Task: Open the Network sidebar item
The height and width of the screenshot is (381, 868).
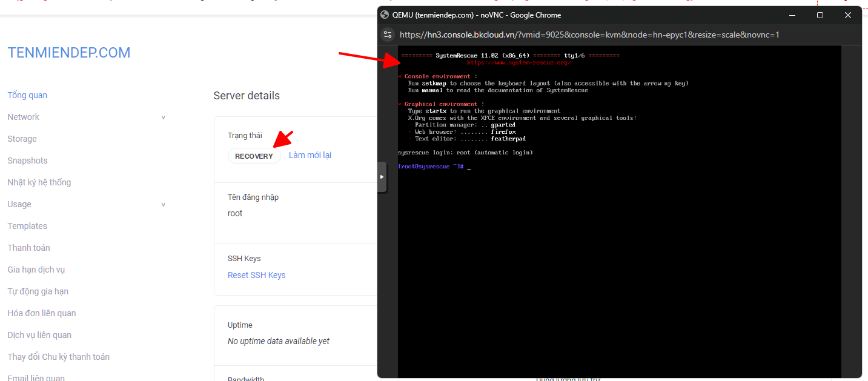Action: click(23, 117)
